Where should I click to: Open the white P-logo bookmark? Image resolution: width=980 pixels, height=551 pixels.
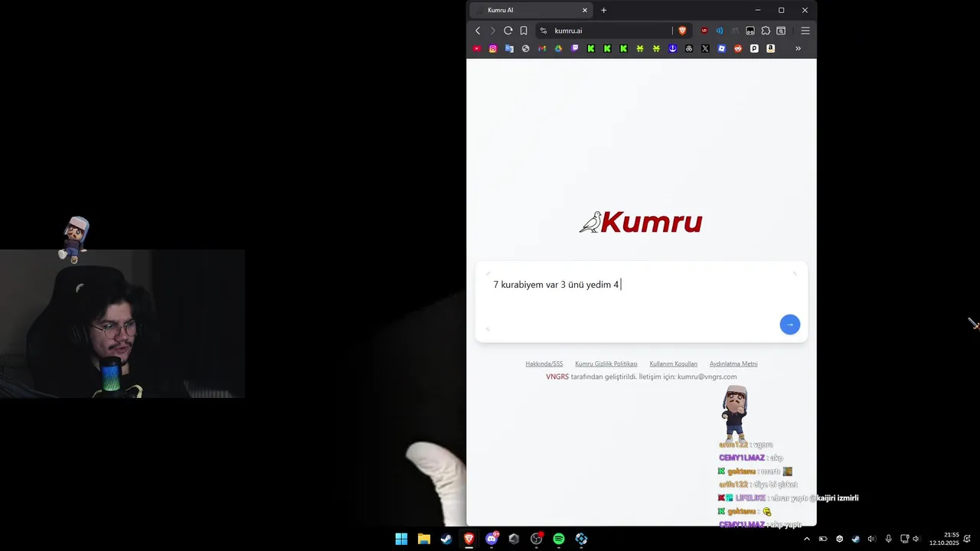754,48
